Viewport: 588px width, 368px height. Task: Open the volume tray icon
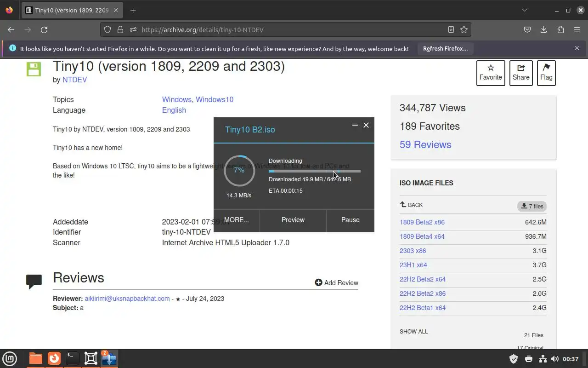point(555,359)
